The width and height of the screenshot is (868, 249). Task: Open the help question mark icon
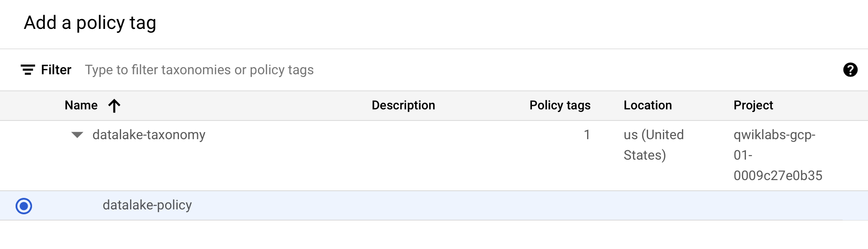(x=850, y=70)
